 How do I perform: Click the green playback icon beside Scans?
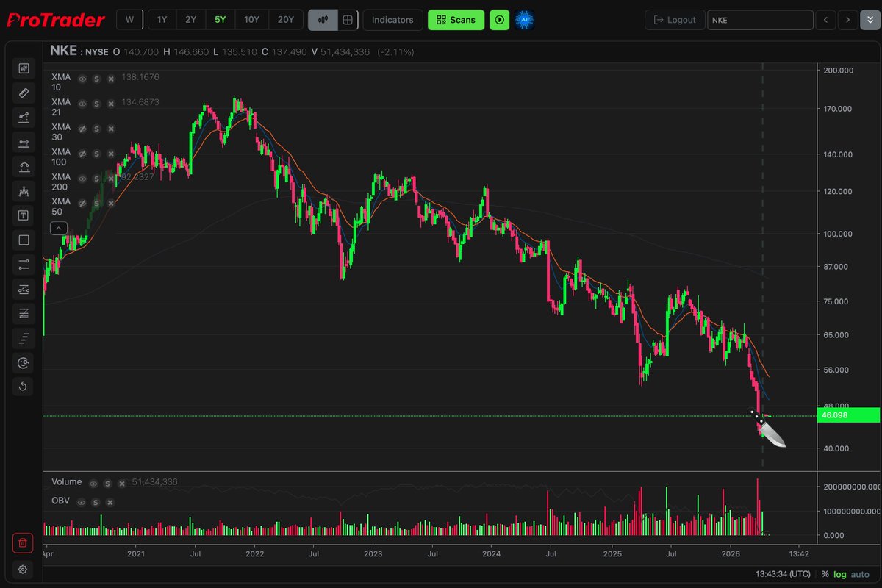coord(499,20)
